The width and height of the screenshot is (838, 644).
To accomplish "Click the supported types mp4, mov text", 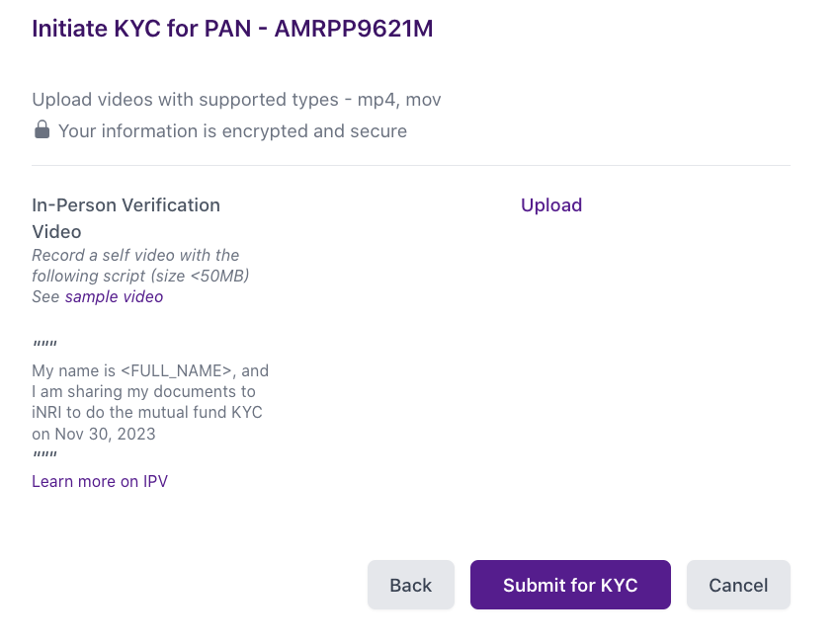I will tap(405, 100).
